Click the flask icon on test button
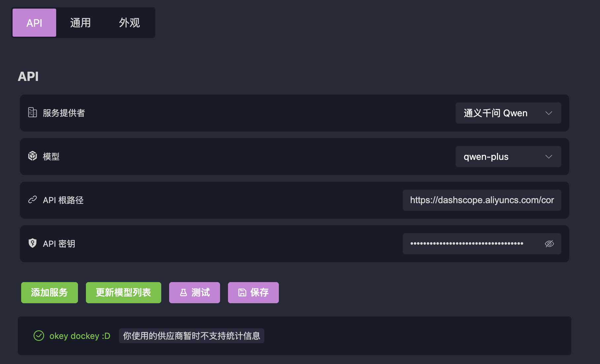The width and height of the screenshot is (600, 364). pyautogui.click(x=183, y=293)
